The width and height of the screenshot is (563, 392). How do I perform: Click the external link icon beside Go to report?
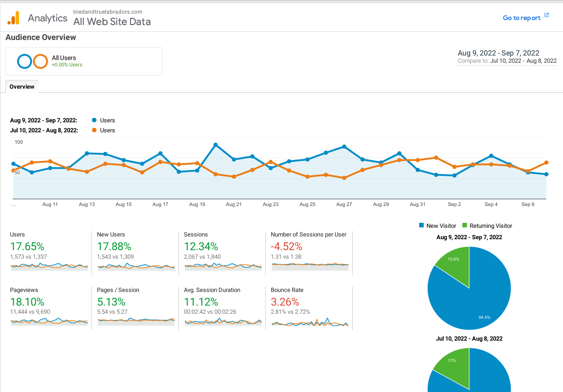click(547, 15)
